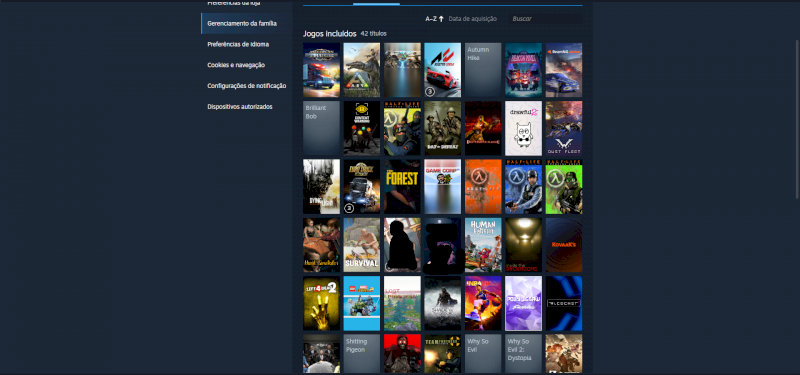
Task: Open the Day of Defeat cover
Action: (442, 128)
